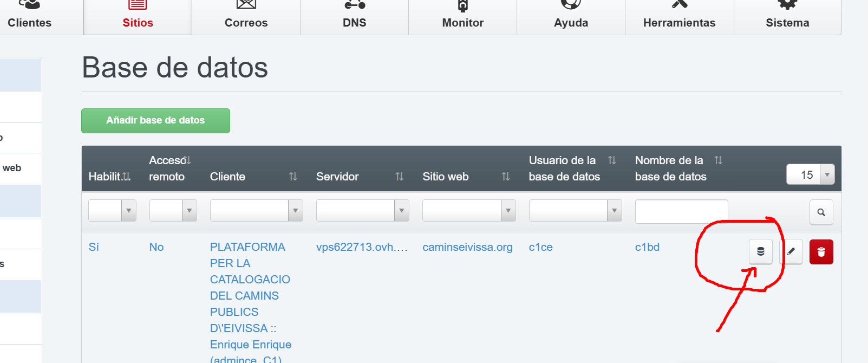
Task: Click the c1bd database name link
Action: 647,247
